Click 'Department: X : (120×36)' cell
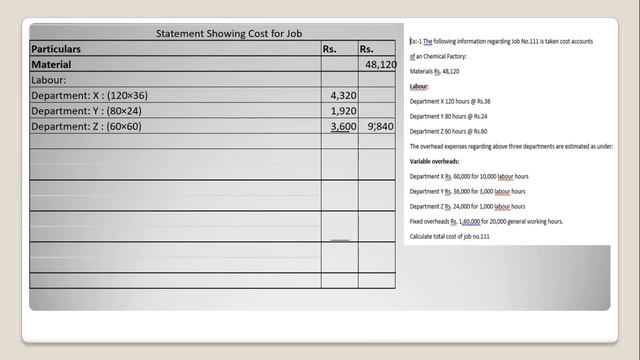The image size is (640, 360). [x=176, y=95]
